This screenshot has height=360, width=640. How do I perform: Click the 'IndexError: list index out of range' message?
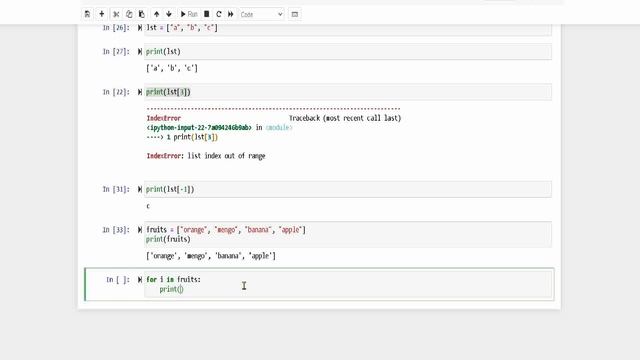[x=206, y=156]
